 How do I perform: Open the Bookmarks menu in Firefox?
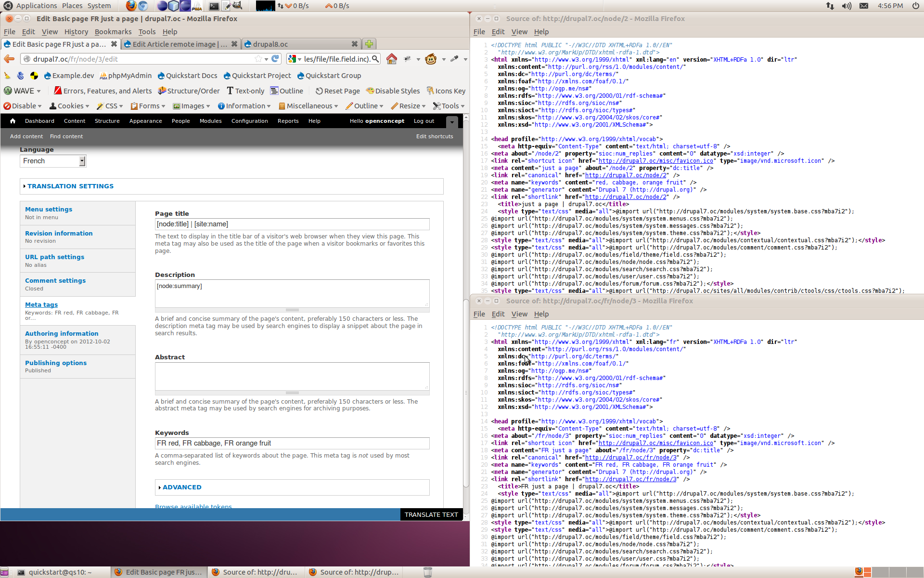pyautogui.click(x=113, y=32)
